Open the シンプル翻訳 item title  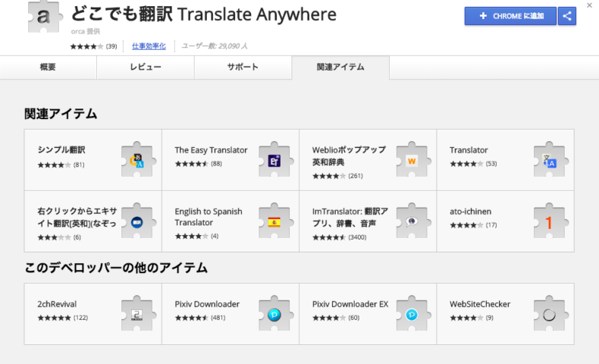point(61,149)
